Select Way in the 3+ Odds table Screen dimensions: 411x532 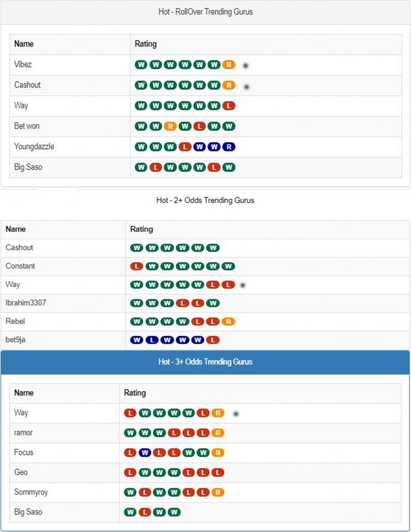[x=21, y=413]
